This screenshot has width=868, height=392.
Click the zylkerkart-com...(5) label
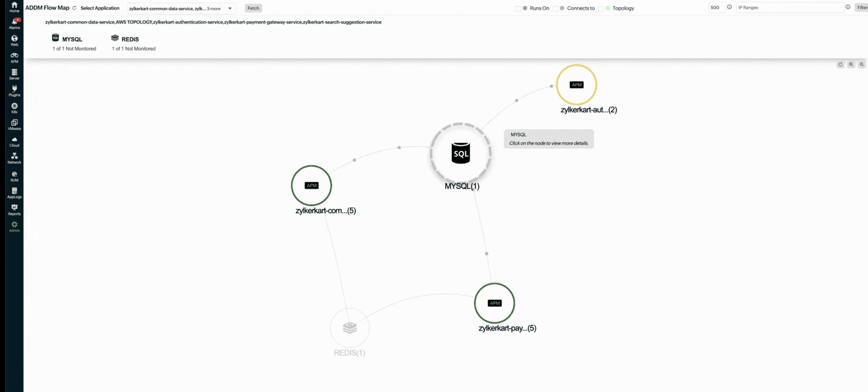[325, 211]
